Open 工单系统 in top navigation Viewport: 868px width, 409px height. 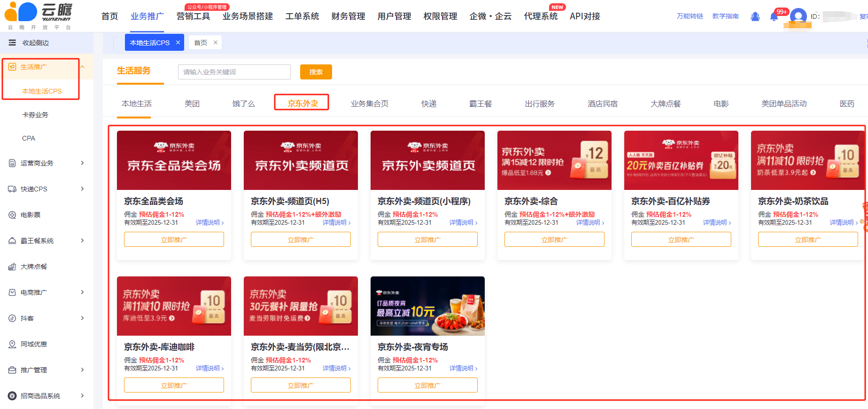pos(302,16)
